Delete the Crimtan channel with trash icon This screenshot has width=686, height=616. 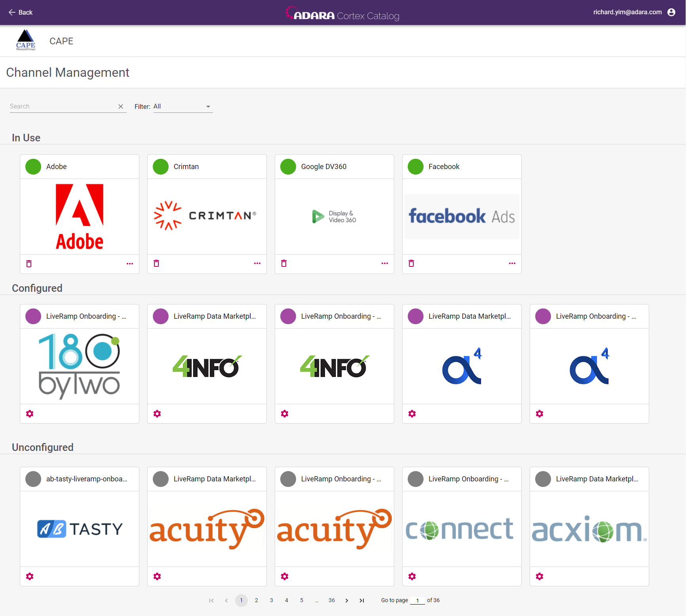(x=156, y=264)
